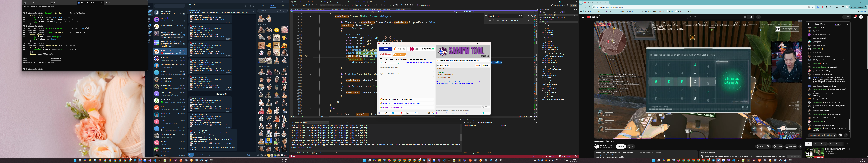Switch to the Stickers tab in Telegram
This screenshot has height=163, width=868.
(x=273, y=5)
